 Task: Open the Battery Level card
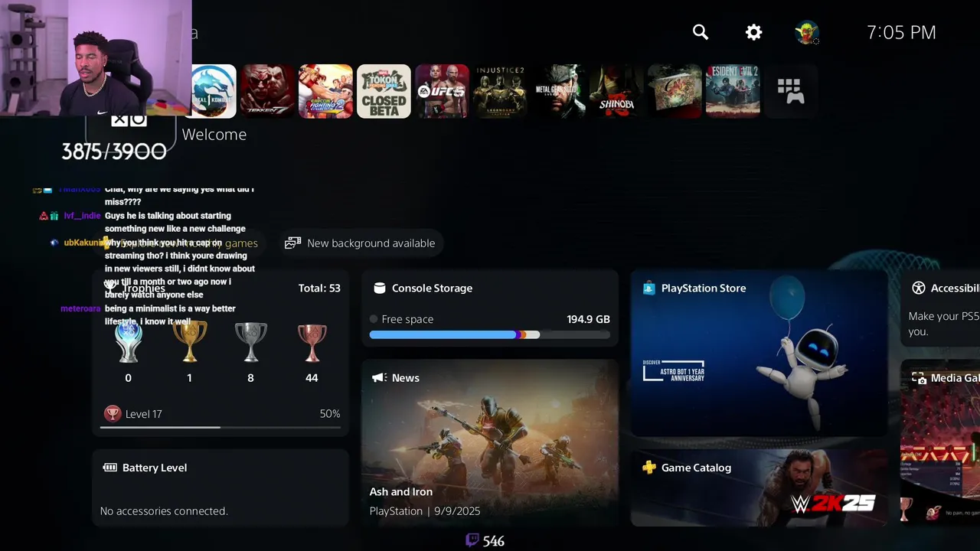(220, 488)
